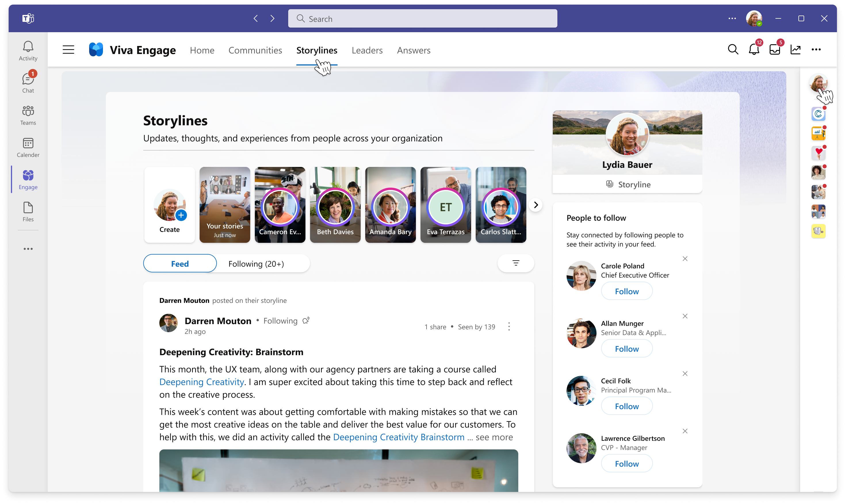Viewport: 845px width, 504px height.
Task: Navigate to Teams section
Action: pyautogui.click(x=28, y=115)
